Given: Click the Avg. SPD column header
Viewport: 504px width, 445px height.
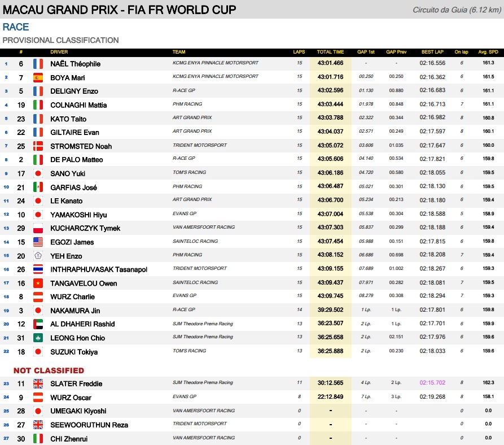Looking at the screenshot, I should point(488,52).
